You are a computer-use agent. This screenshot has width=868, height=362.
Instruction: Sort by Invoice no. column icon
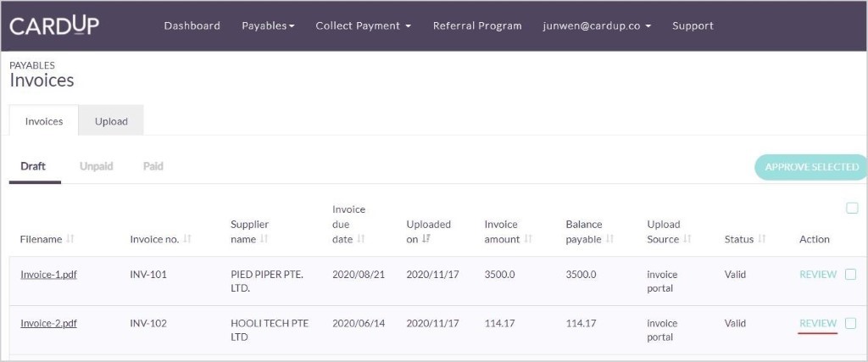[187, 240]
